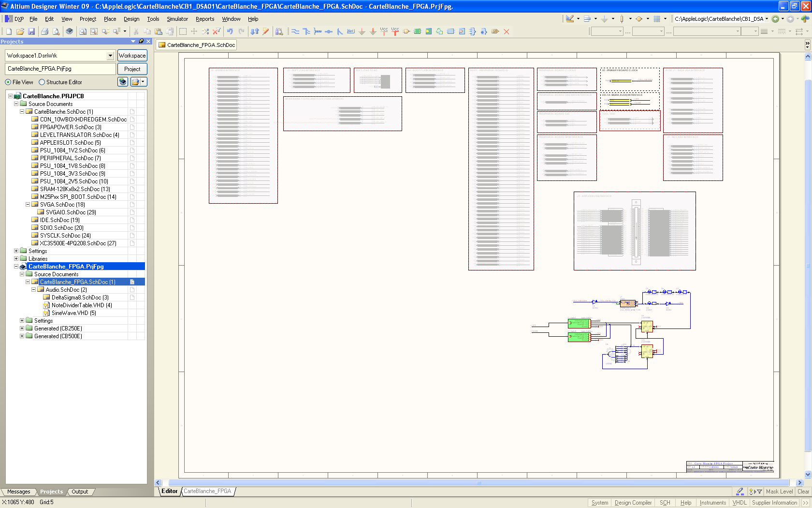Select the Place Port tool
Image resolution: width=812 pixels, height=508 pixels.
tap(495, 31)
